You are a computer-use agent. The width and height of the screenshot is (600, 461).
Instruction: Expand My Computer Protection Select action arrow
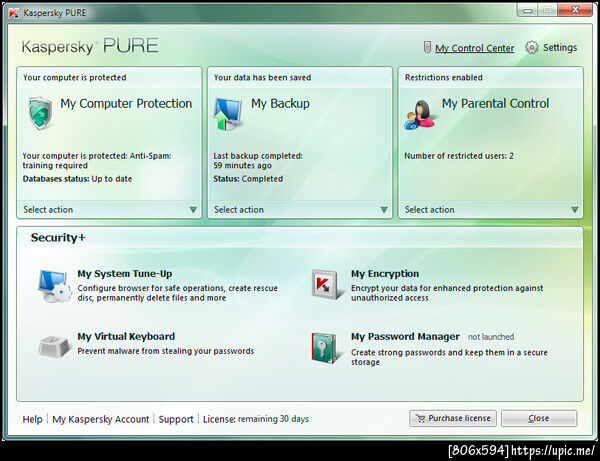point(193,210)
